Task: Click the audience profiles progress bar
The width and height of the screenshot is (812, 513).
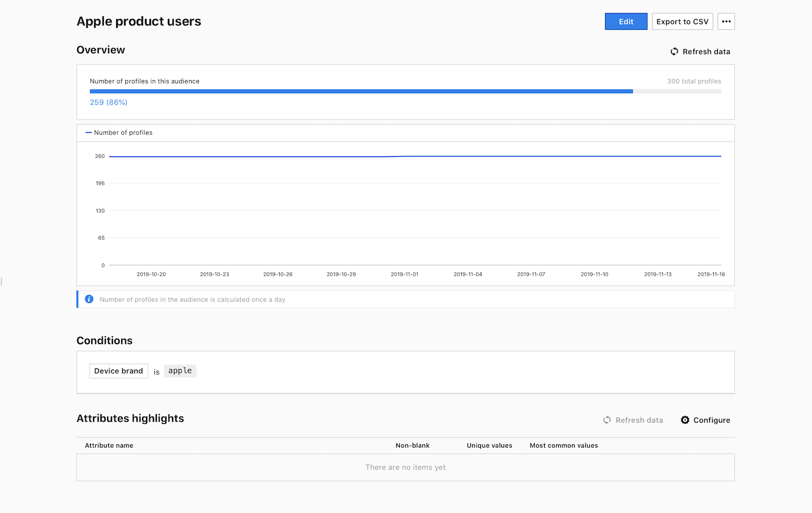Action: [405, 91]
